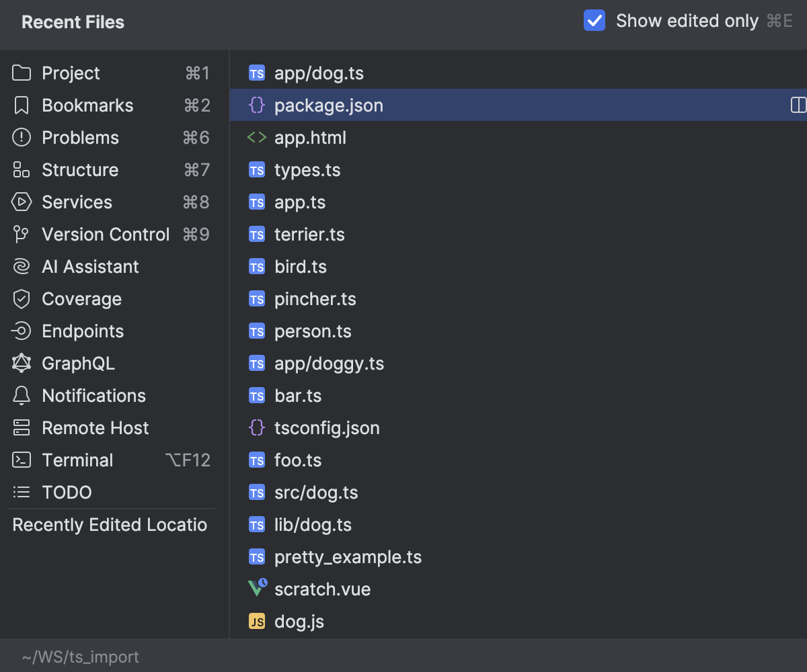
Task: Click the Terminal tool window icon
Action: click(x=77, y=460)
